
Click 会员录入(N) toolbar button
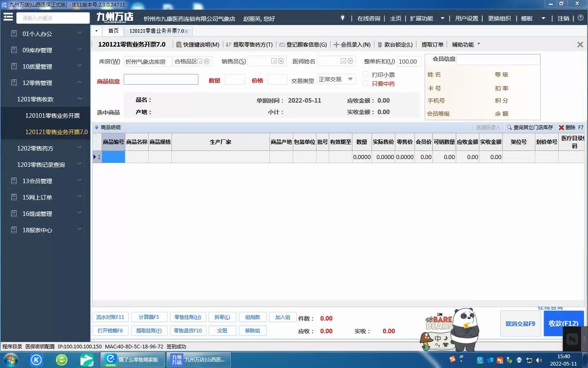(352, 45)
